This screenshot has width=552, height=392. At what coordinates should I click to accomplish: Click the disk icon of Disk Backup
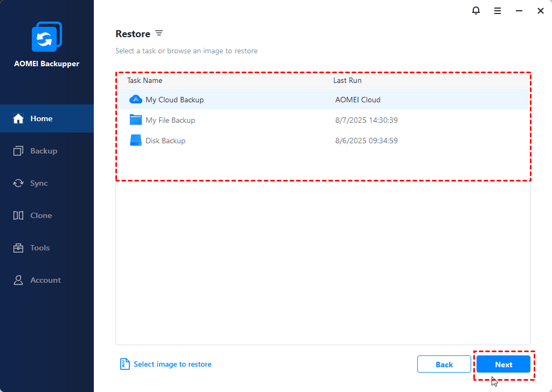135,141
